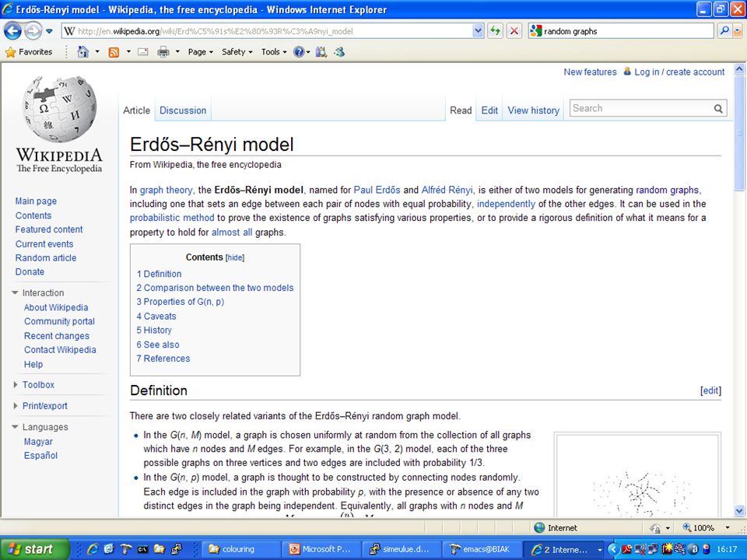
Task: Collapse the Interaction sidebar section
Action: [15, 292]
